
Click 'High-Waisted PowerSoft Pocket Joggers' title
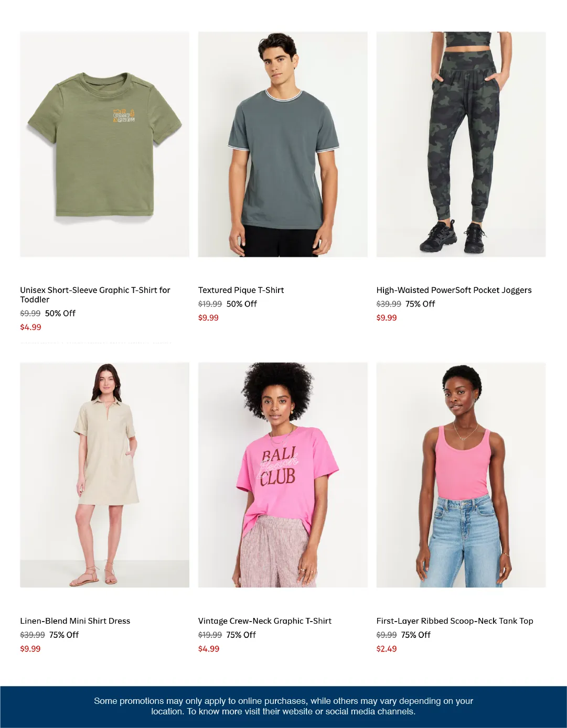pos(454,290)
